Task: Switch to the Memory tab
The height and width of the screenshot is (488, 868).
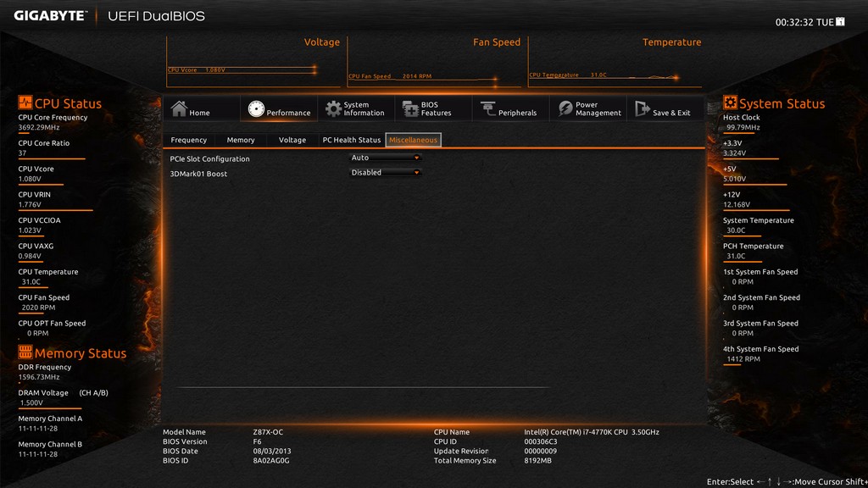Action: point(241,140)
